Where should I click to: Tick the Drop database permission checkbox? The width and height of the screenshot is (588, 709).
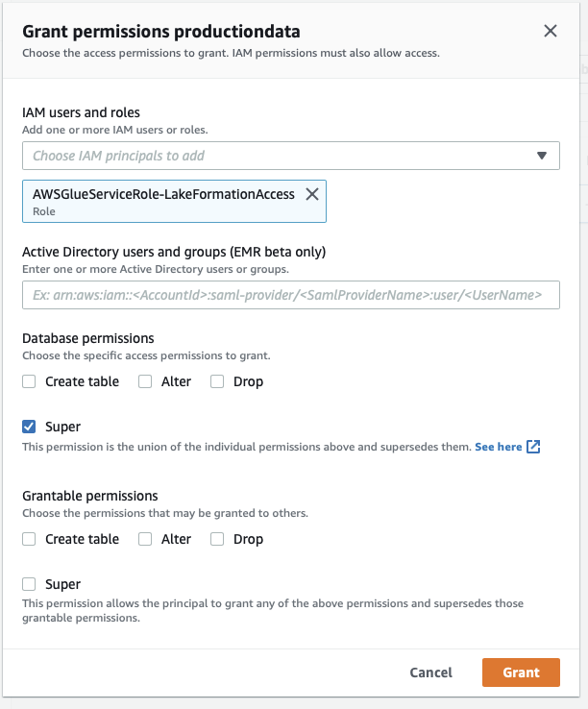217,381
